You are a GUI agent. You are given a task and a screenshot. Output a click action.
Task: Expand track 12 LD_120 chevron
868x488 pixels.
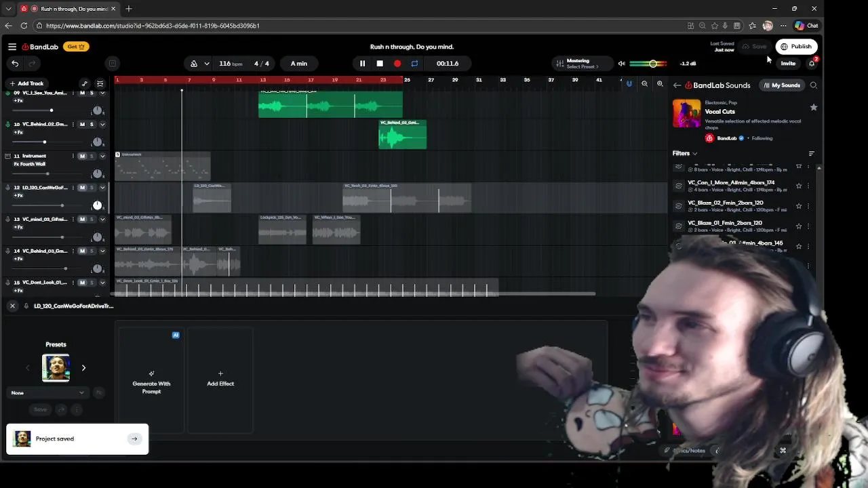102,188
